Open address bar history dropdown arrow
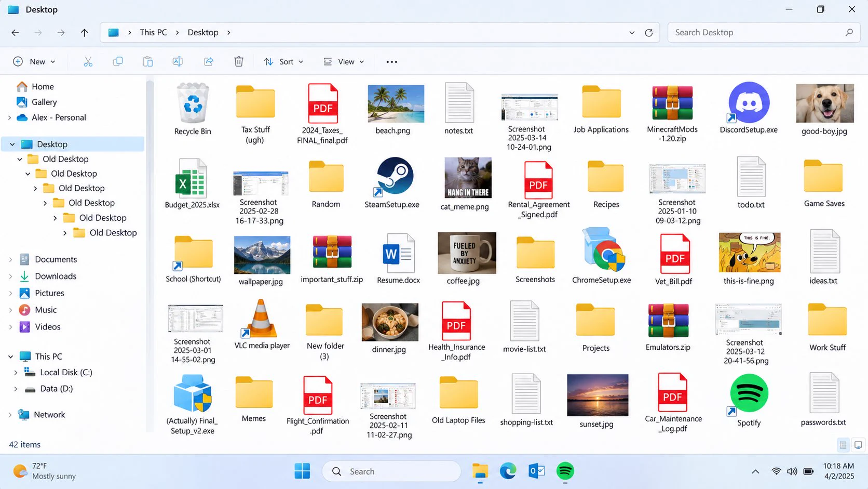 [632, 33]
